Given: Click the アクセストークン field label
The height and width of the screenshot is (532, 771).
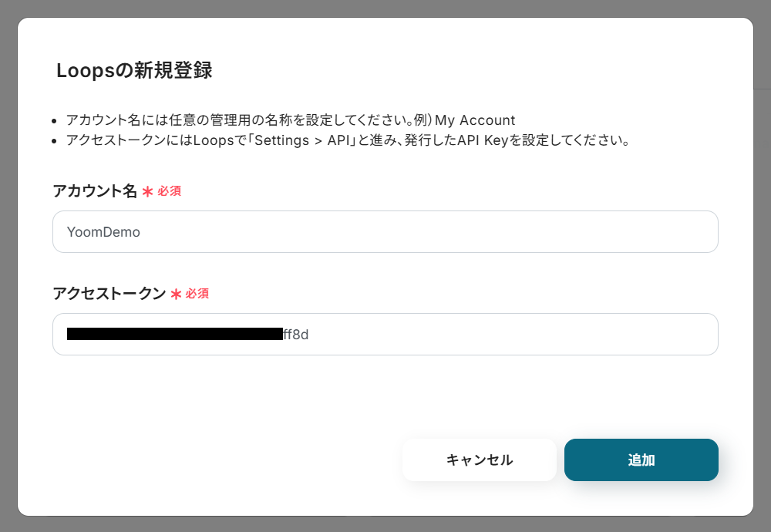Looking at the screenshot, I should coord(109,294).
